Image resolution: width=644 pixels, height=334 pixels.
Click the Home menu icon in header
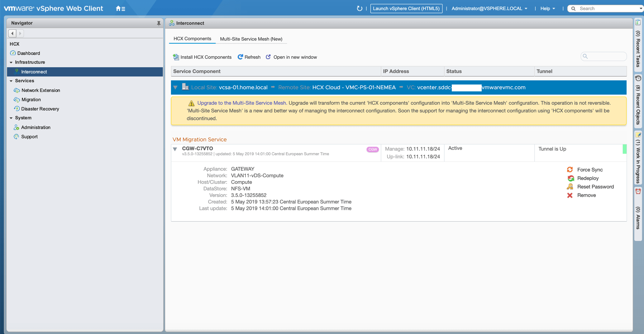point(120,9)
